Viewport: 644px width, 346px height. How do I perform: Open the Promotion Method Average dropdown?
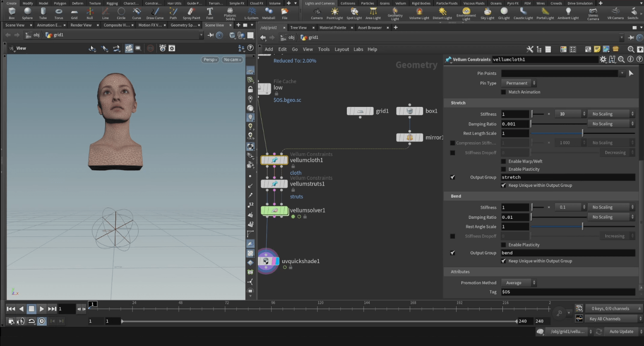click(519, 283)
